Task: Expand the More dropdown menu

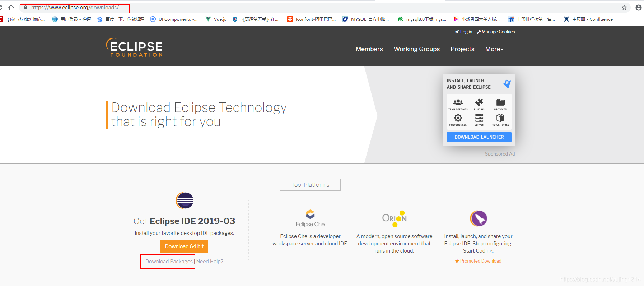Action: click(494, 49)
